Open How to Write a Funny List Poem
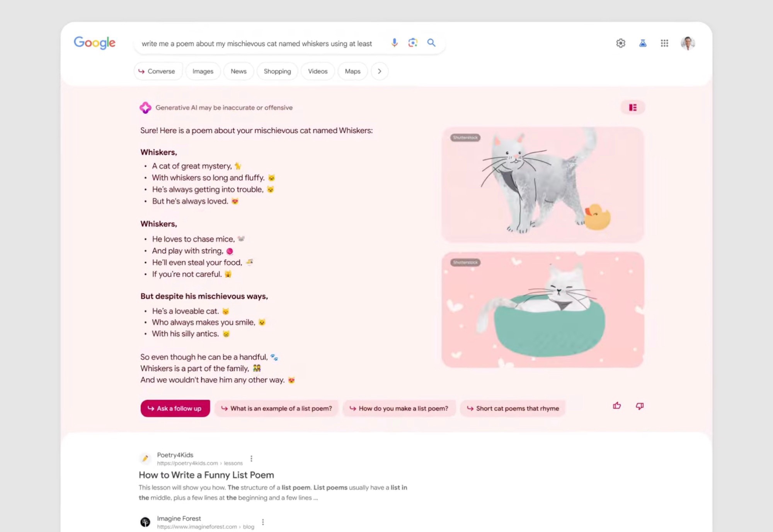The image size is (773, 532). [206, 475]
